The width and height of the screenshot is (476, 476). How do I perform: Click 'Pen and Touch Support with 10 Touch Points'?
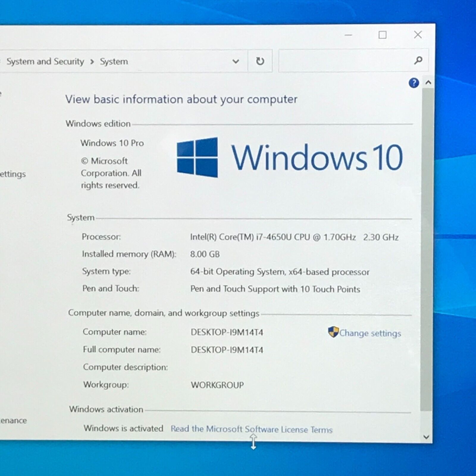click(x=275, y=289)
